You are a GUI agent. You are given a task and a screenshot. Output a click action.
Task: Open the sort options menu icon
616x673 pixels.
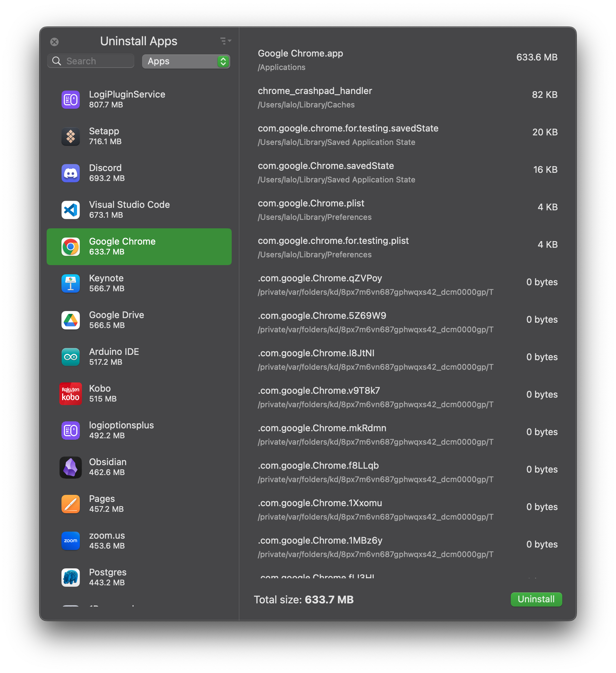click(225, 41)
